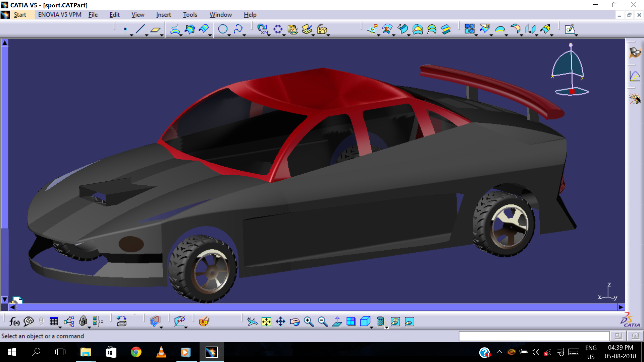Open the ENOVIA V5 VPM menu
Viewport: 644px width, 362px height.
(60, 15)
